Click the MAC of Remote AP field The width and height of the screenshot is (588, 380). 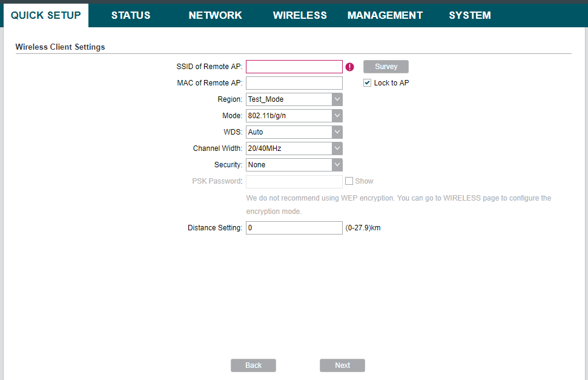coord(294,82)
